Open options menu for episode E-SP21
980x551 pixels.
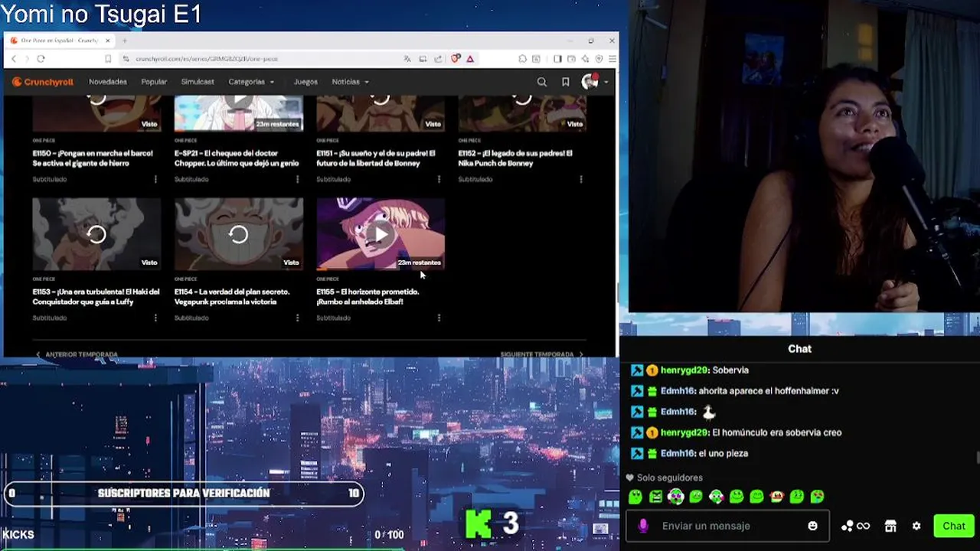(x=298, y=179)
